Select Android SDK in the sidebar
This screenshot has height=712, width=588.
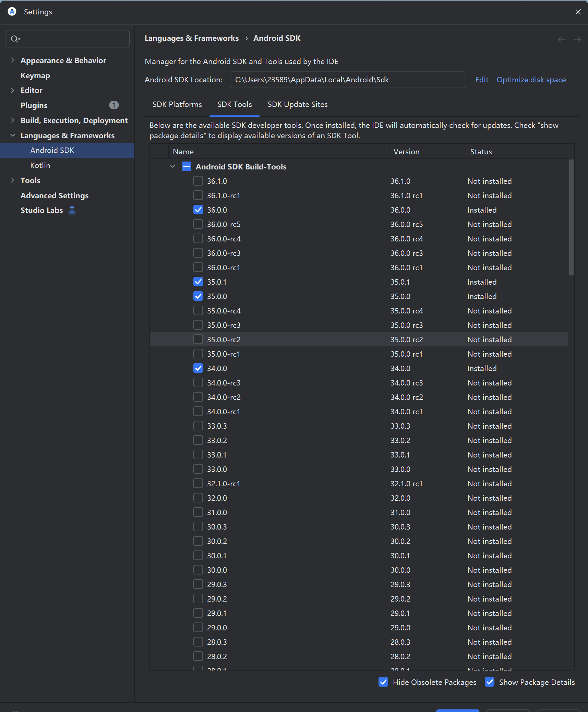pyautogui.click(x=67, y=150)
